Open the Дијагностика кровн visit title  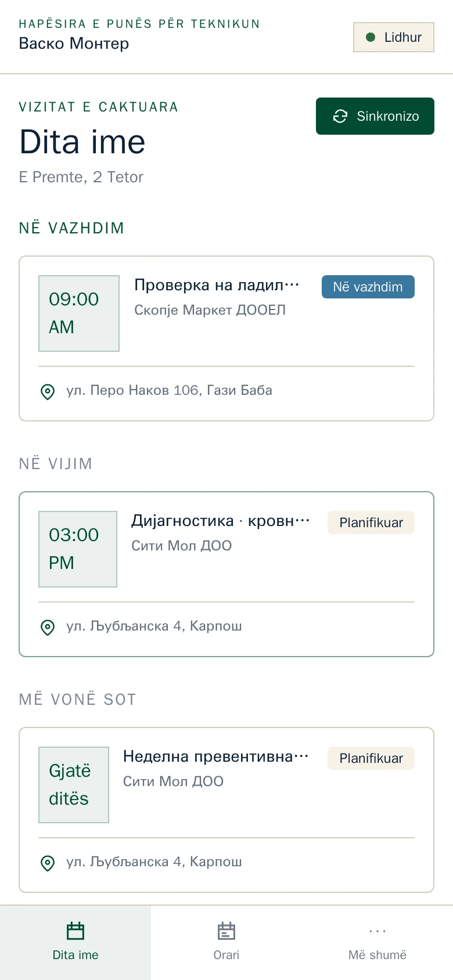click(221, 521)
